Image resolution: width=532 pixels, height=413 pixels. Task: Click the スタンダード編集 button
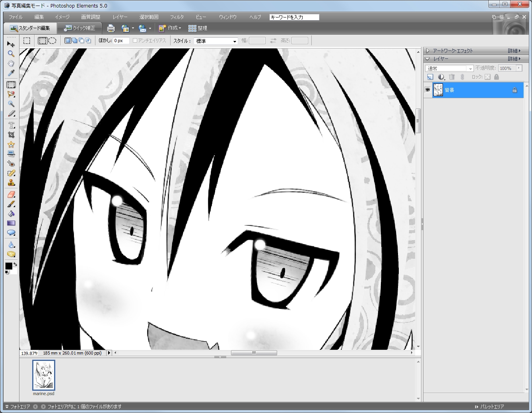click(30, 28)
